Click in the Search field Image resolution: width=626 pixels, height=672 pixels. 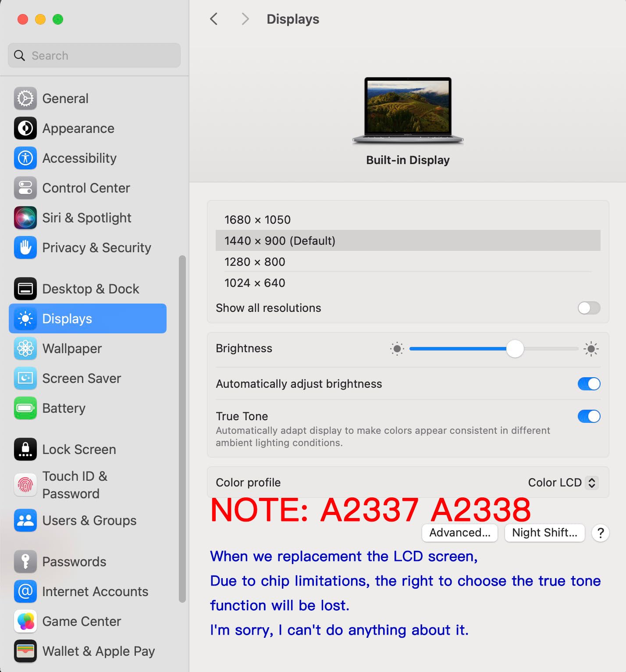[x=94, y=55]
